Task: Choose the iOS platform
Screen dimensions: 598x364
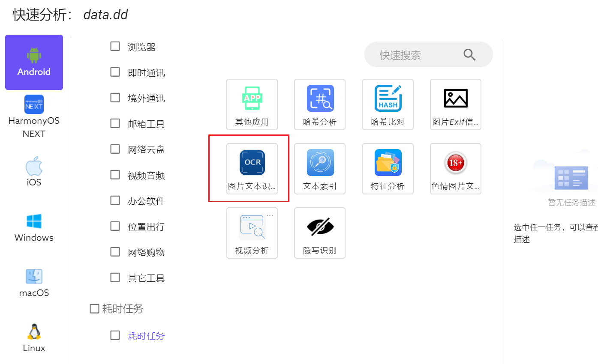Action: click(x=34, y=170)
